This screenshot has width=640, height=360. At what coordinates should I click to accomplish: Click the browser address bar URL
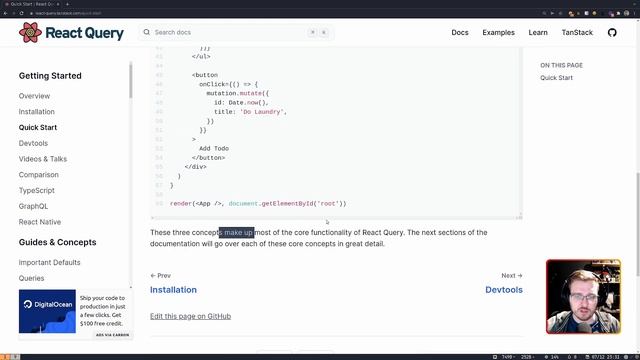(x=68, y=13)
